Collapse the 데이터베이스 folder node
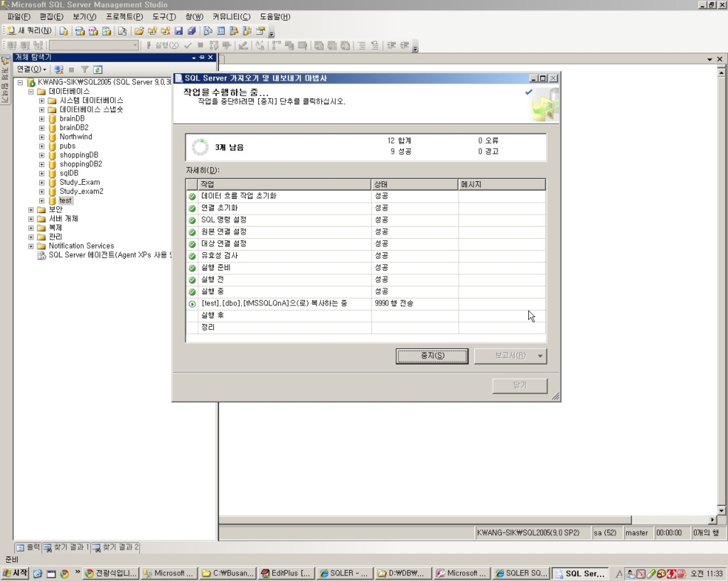This screenshot has height=582, width=728. click(31, 92)
